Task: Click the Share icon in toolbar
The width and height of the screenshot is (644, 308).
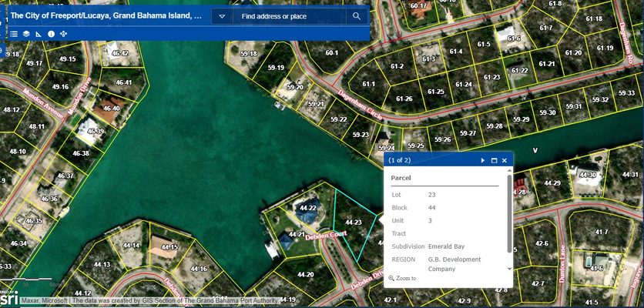Action: coord(63,34)
